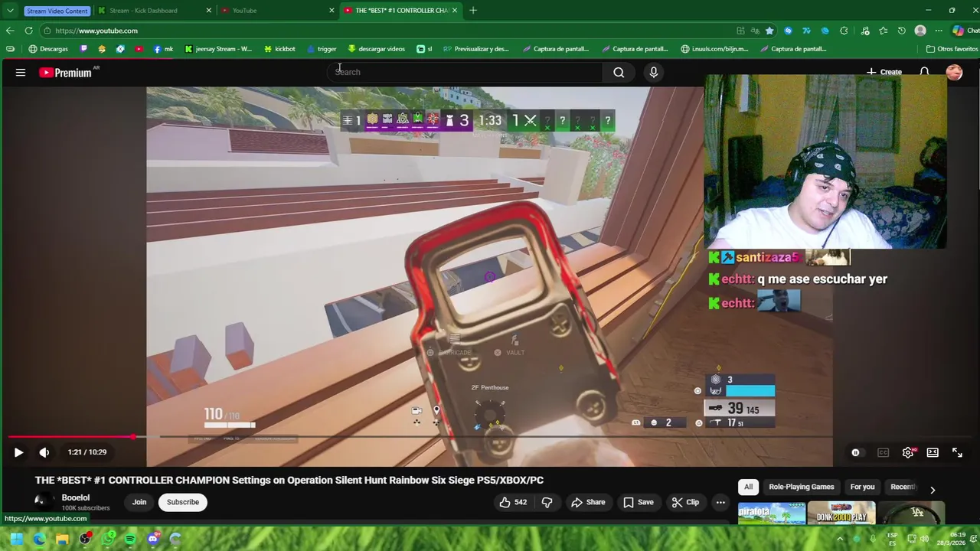Open File Explorer from the taskbar
Image resolution: width=980 pixels, height=551 pixels.
click(62, 539)
